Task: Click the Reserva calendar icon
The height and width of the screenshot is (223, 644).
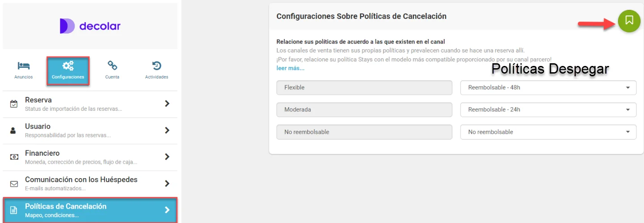Action: tap(14, 104)
